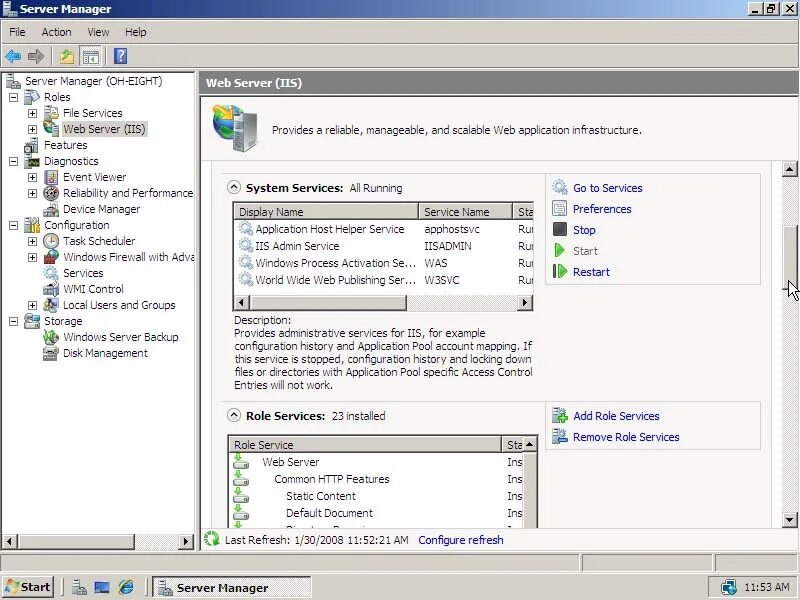Click the Preferences list icon
This screenshot has height=600, width=800.
(x=560, y=209)
